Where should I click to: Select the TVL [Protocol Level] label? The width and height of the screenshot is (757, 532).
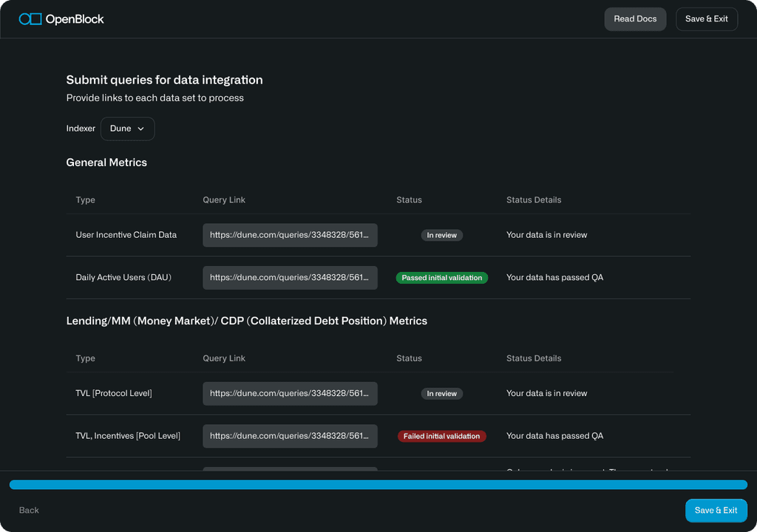(114, 393)
